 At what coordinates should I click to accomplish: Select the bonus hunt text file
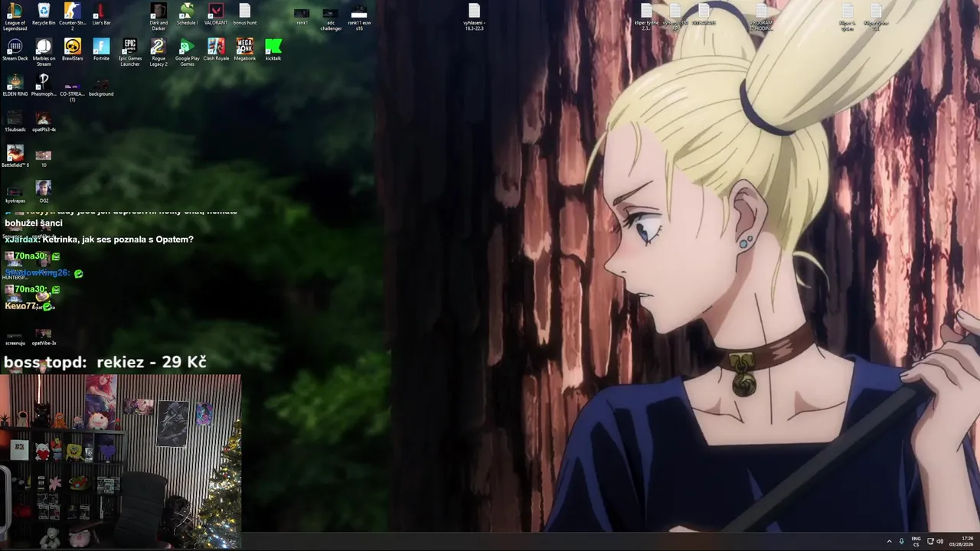click(245, 15)
